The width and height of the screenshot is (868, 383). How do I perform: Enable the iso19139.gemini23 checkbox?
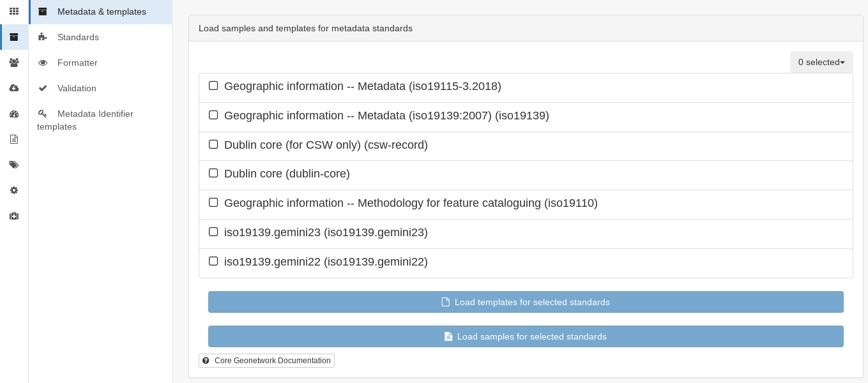point(213,232)
